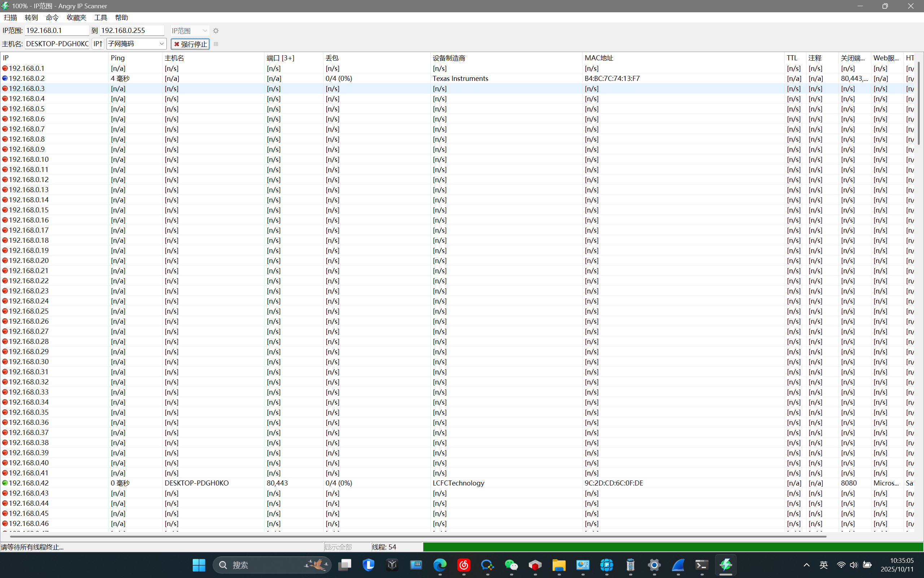
Task: Open the blue shark fin app in taskbar
Action: point(678,565)
